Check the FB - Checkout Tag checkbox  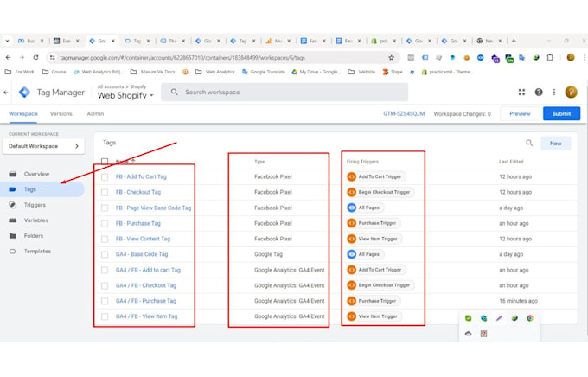105,192
